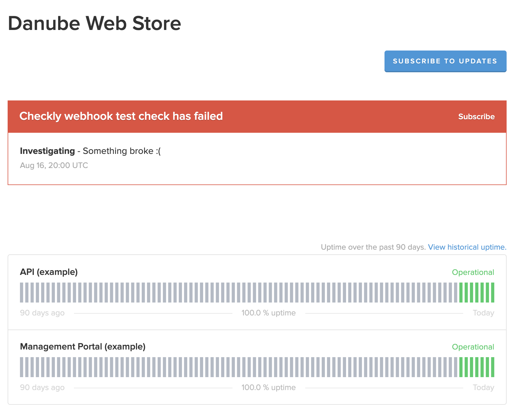
Task: Select the leftmost gray bar in Management Portal uptime
Action: pyautogui.click(x=22, y=367)
